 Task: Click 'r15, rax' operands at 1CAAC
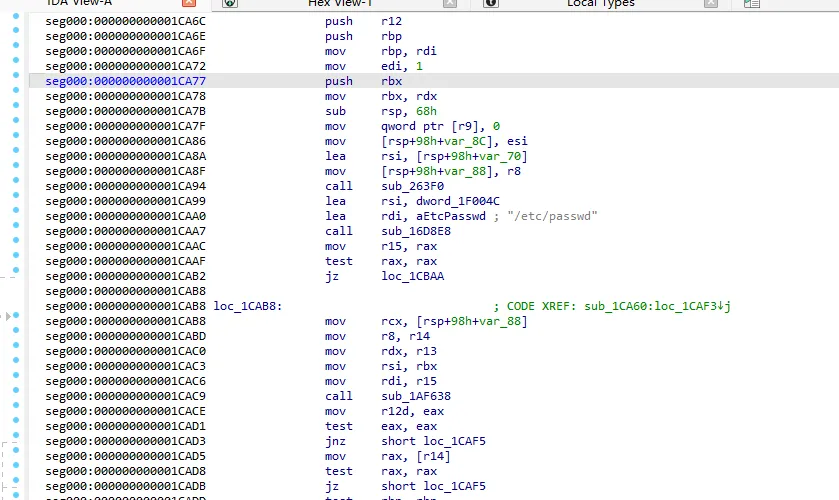[409, 246]
